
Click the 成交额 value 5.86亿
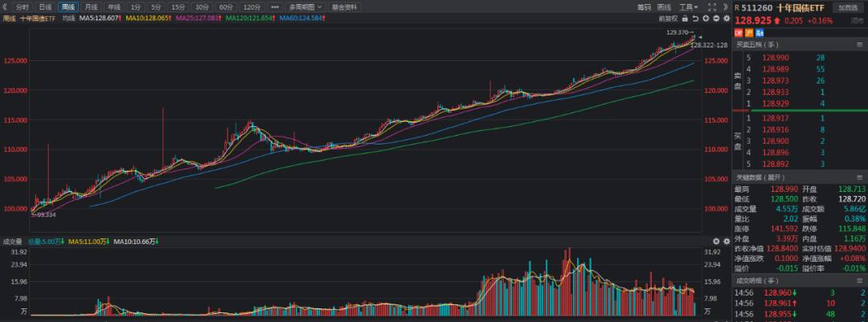855,209
